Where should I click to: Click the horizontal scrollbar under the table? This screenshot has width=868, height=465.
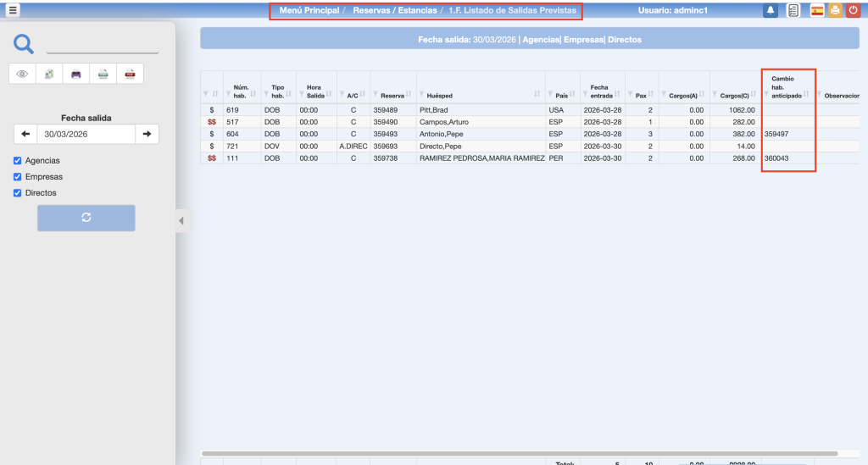pos(519,453)
